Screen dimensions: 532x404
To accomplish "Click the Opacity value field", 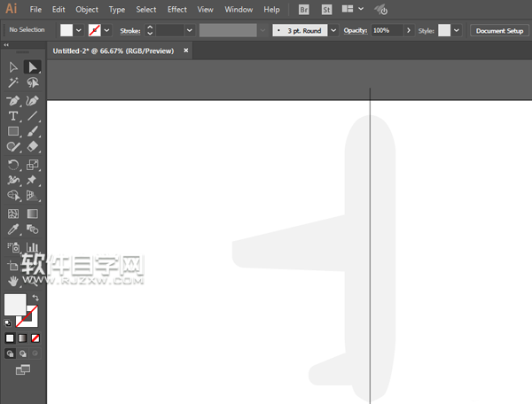I will [385, 30].
